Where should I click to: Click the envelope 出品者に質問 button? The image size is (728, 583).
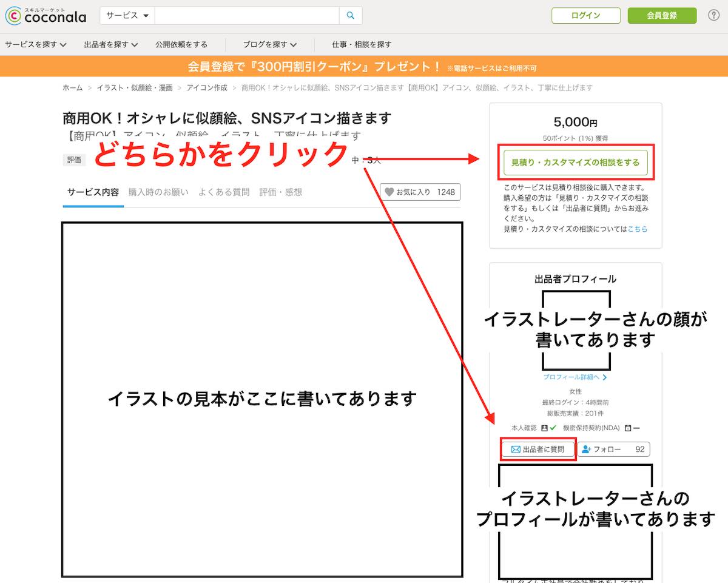538,450
